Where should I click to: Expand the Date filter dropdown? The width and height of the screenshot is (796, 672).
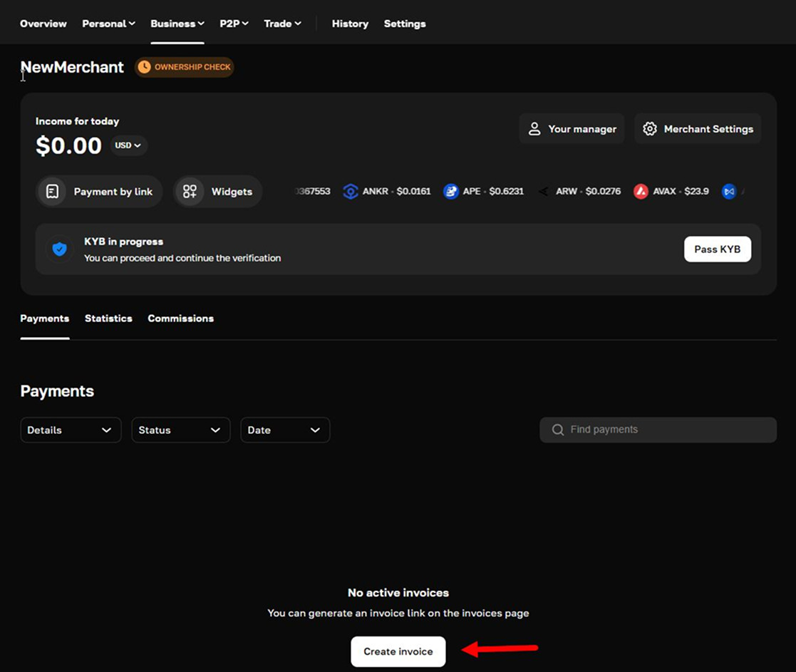[284, 430]
